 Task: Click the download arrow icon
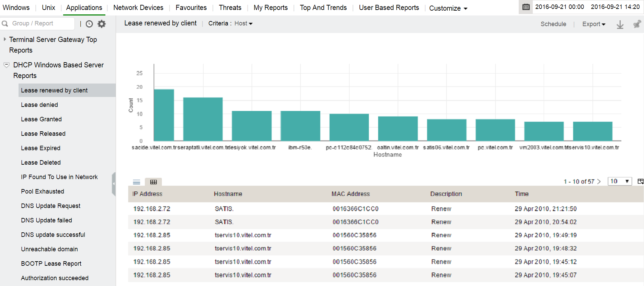620,24
